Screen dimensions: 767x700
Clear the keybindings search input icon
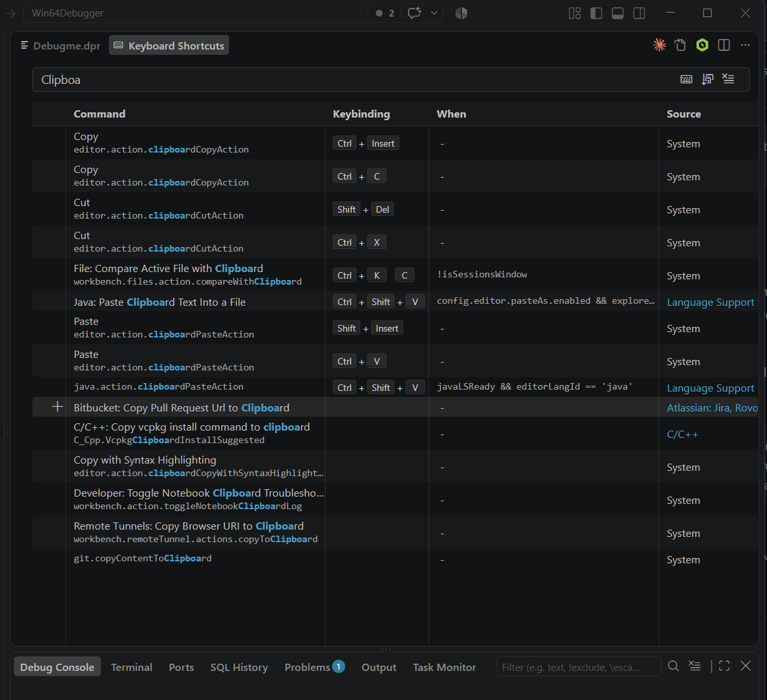tap(728, 79)
